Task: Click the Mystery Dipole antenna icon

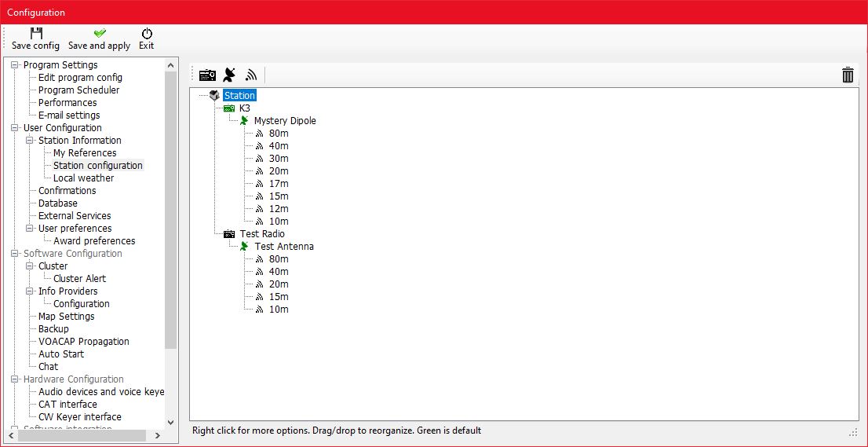Action: (243, 120)
